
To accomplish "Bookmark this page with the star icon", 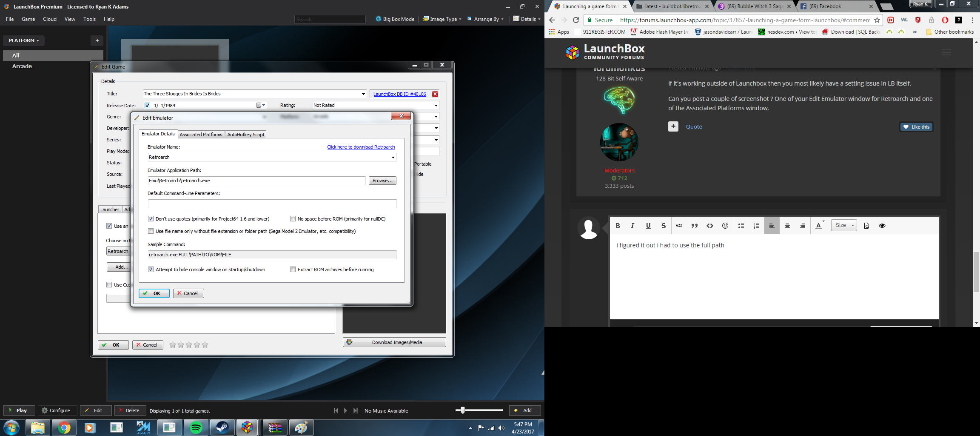I will [x=877, y=20].
